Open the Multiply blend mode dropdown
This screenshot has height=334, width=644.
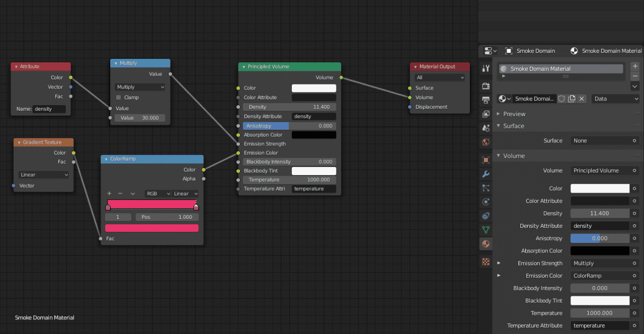pos(140,87)
